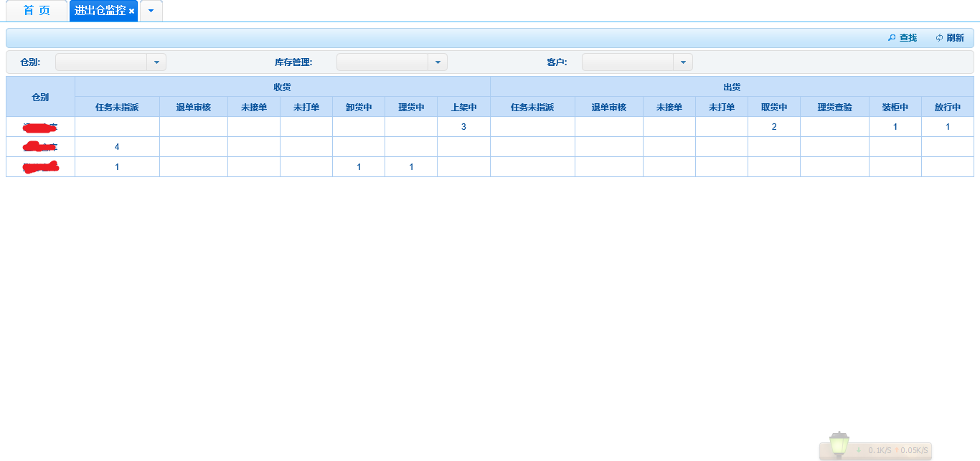980x461 pixels.
Task: Click the 查找 search magnifier icon
Action: [x=892, y=38]
